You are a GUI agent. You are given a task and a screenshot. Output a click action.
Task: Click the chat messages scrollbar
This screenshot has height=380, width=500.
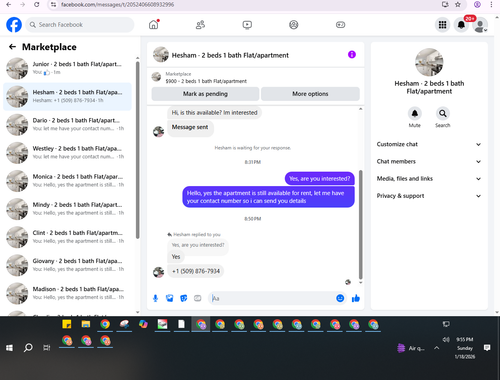tap(360, 225)
